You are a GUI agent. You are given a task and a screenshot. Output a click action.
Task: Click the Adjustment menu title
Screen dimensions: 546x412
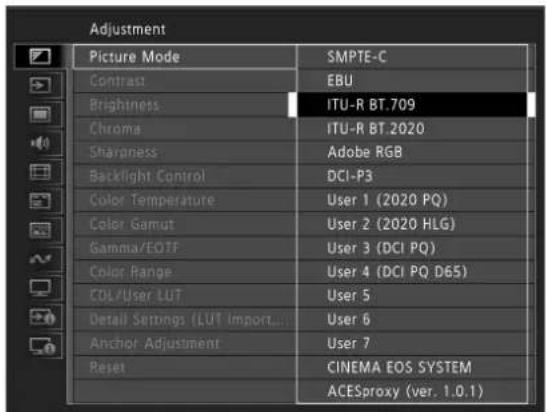(x=127, y=29)
